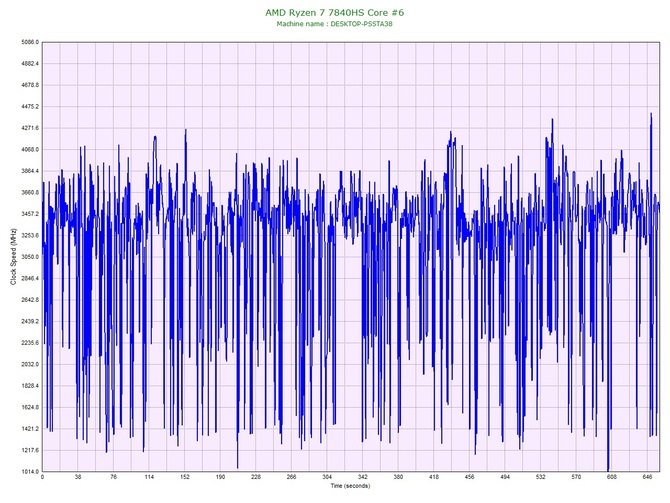
Task: Click the y-axis value 3050.0
Action: point(30,257)
